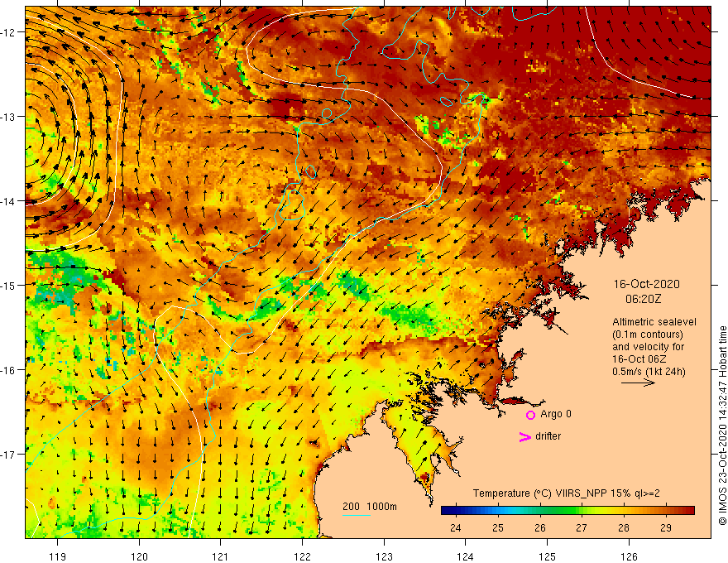Click the 120 longitude axis label
Screen dimensions: 728x563
[139, 556]
